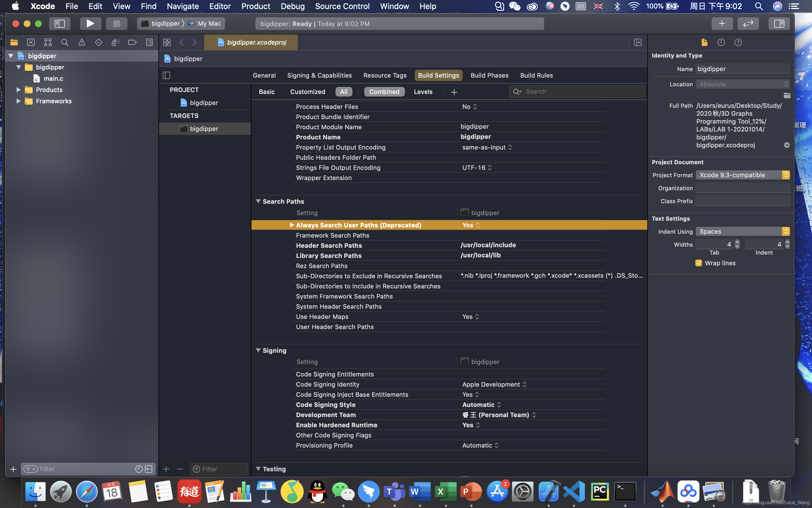Screen dimensions: 812x508
Task: Uncheck the Wrap lines checkbox
Action: coord(699,263)
